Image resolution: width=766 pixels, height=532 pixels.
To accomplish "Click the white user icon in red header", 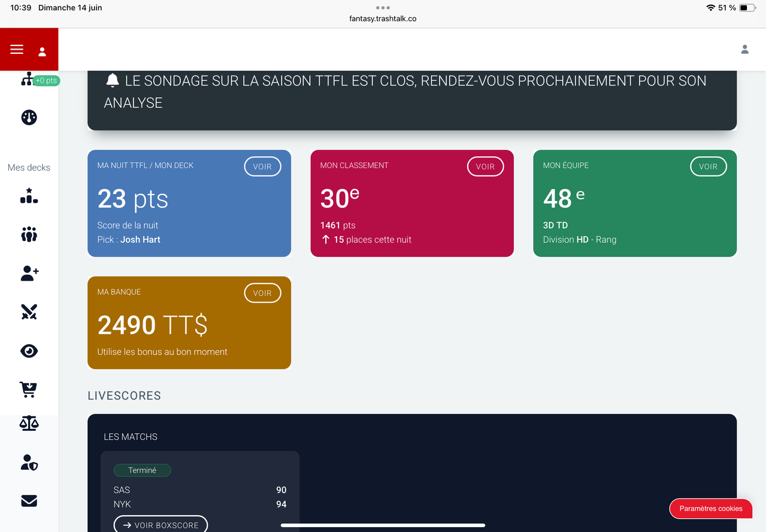I will click(x=43, y=51).
